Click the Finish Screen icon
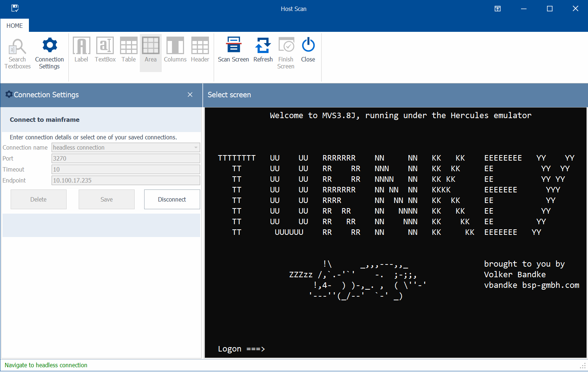The image size is (588, 372). tap(286, 53)
